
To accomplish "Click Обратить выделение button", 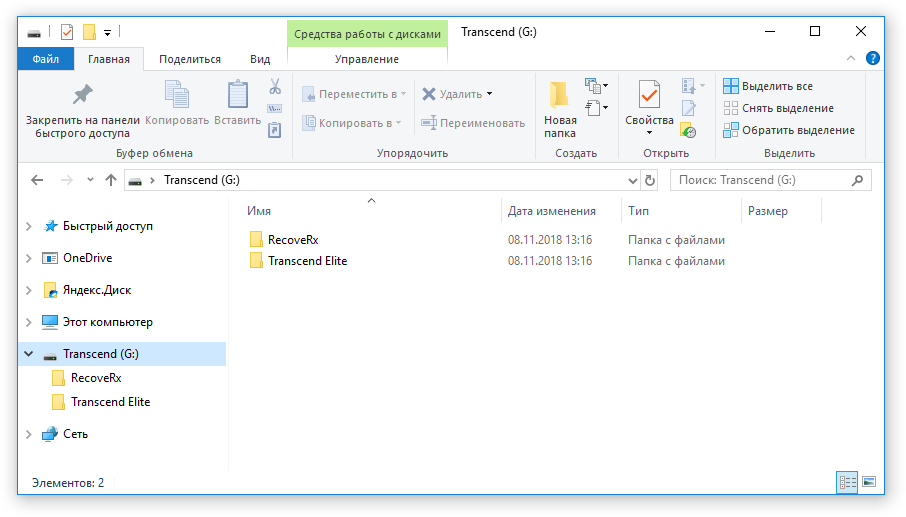I will pyautogui.click(x=789, y=130).
